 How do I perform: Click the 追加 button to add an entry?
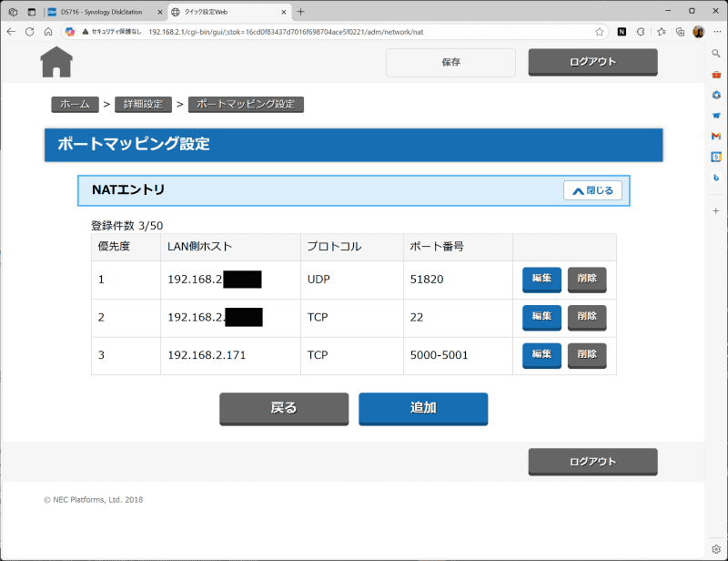coord(422,409)
